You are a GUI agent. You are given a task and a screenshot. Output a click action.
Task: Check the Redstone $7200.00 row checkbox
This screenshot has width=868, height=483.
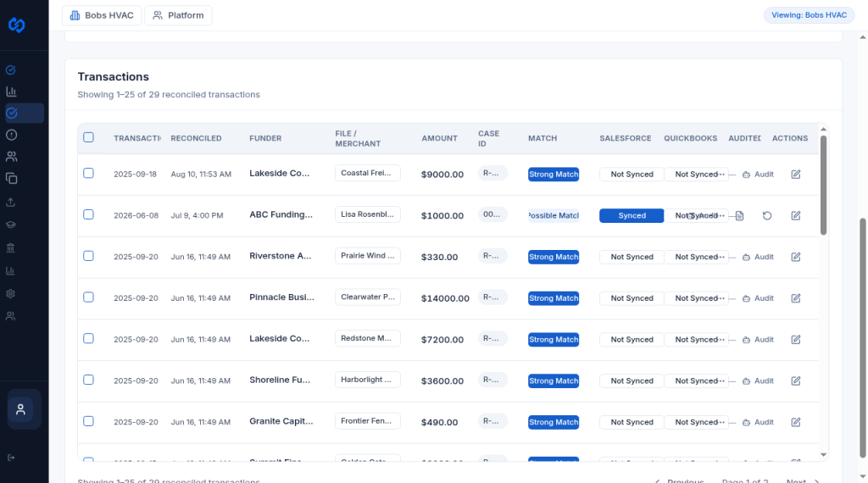coord(88,339)
